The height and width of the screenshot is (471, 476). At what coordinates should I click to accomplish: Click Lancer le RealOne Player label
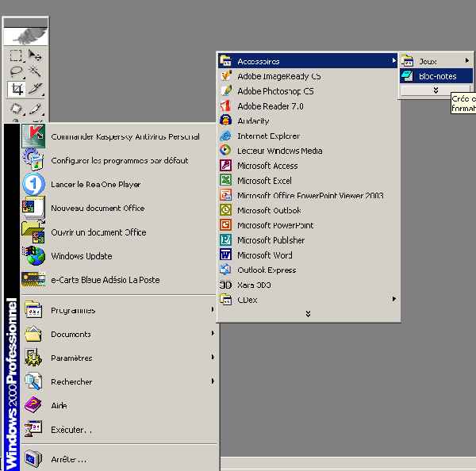pos(96,184)
